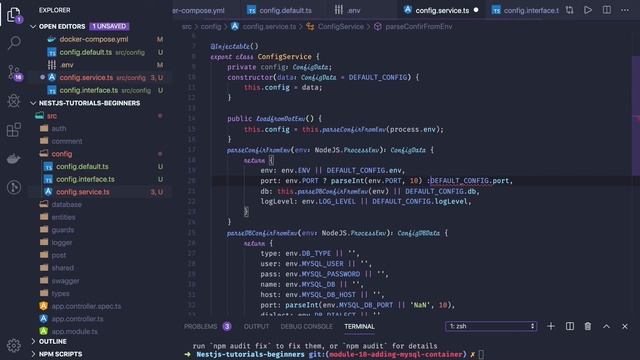Click the src breadcrumb segment
This screenshot has height=360, width=640.
187,27
